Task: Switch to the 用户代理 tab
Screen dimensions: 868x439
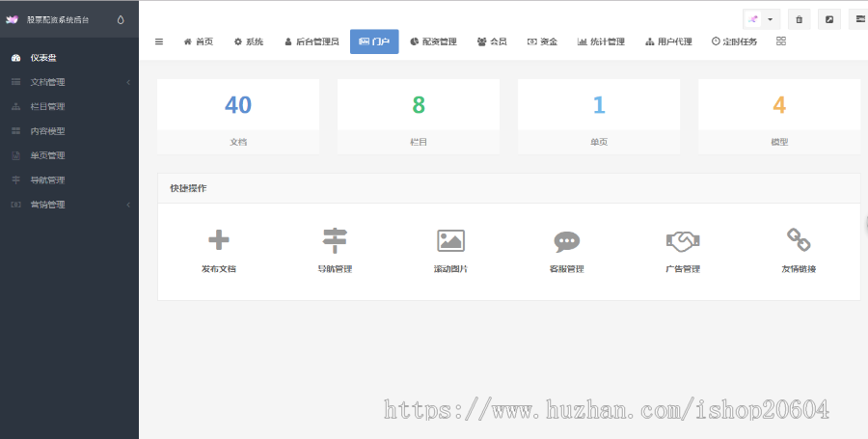Action: (668, 41)
